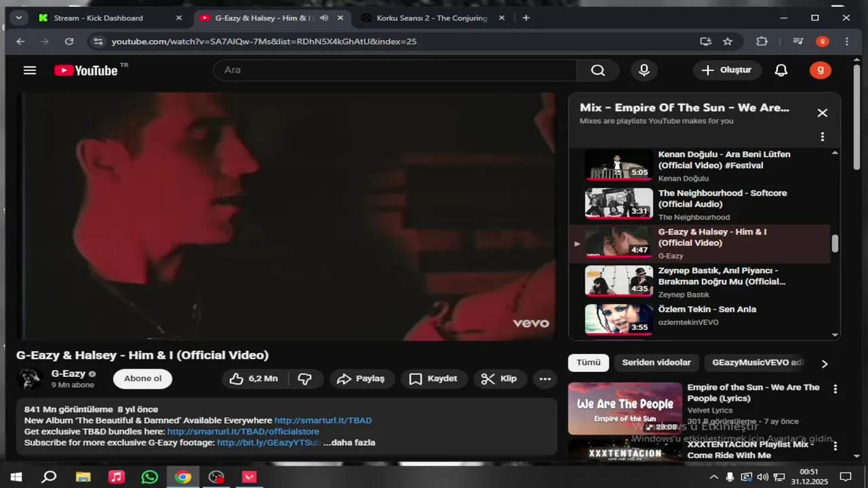Open options for Empire of the Sun lyrics video

click(x=835, y=389)
